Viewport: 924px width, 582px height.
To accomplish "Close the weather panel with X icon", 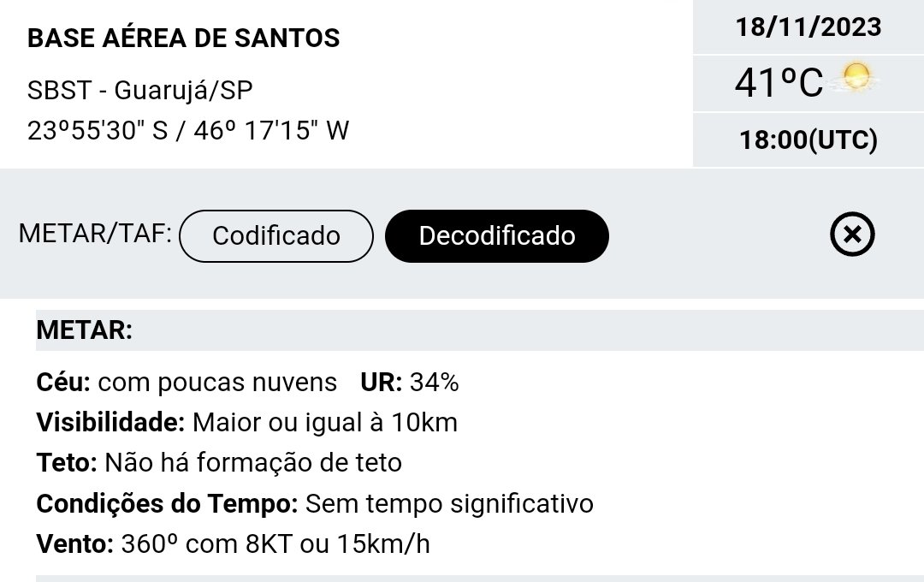I will pyautogui.click(x=852, y=235).
